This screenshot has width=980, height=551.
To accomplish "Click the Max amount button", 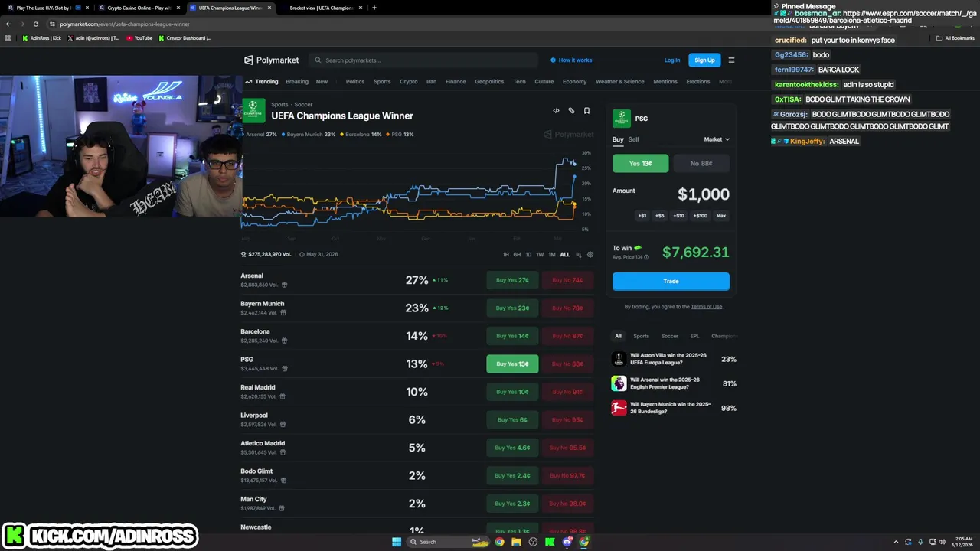I will coord(720,216).
